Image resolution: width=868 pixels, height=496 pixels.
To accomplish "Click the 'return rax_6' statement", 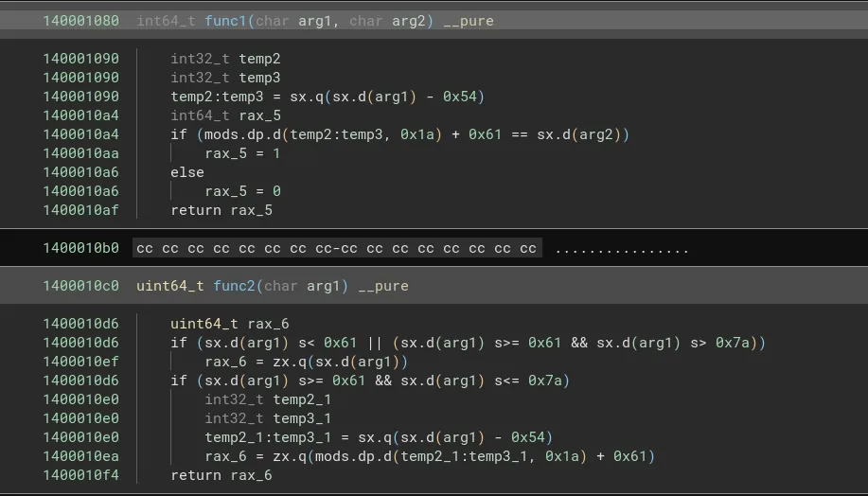I will click(221, 475).
